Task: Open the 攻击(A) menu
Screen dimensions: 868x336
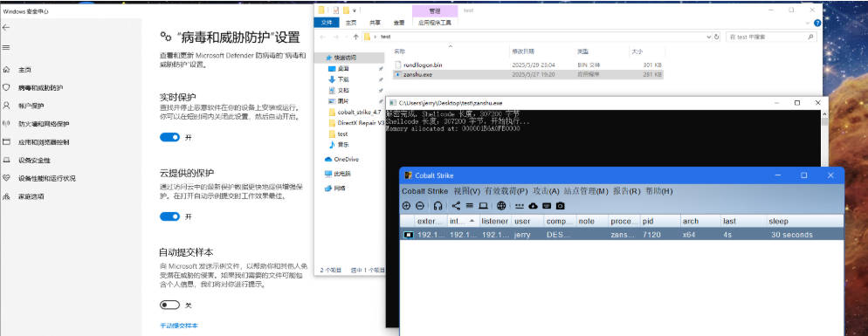Action: tap(546, 191)
